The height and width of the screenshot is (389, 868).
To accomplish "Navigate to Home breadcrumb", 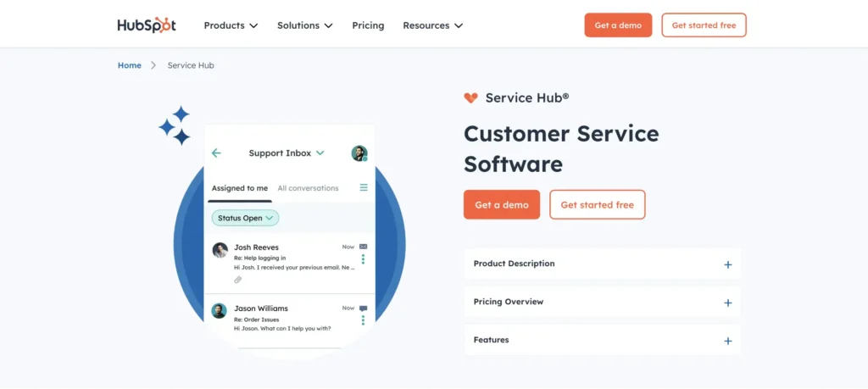I will pos(130,65).
